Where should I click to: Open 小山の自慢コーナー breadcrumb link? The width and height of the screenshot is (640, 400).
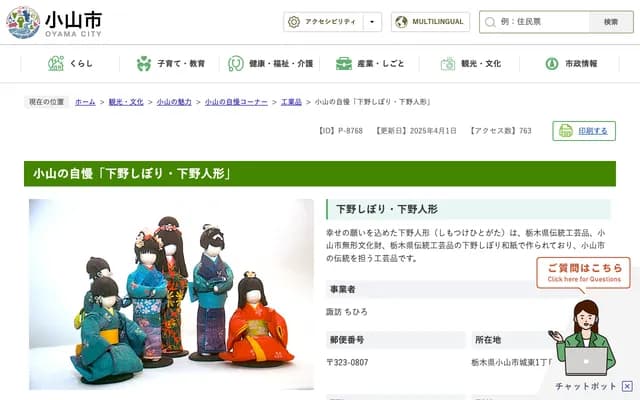(x=236, y=102)
